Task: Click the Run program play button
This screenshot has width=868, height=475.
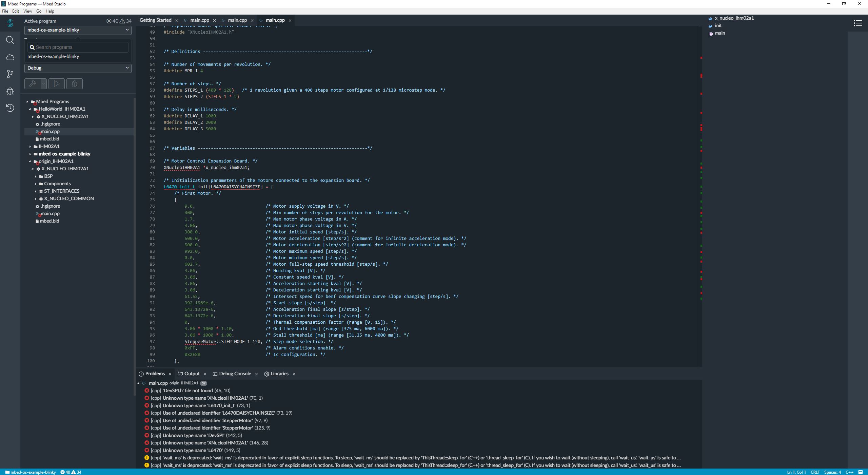Action: (56, 84)
